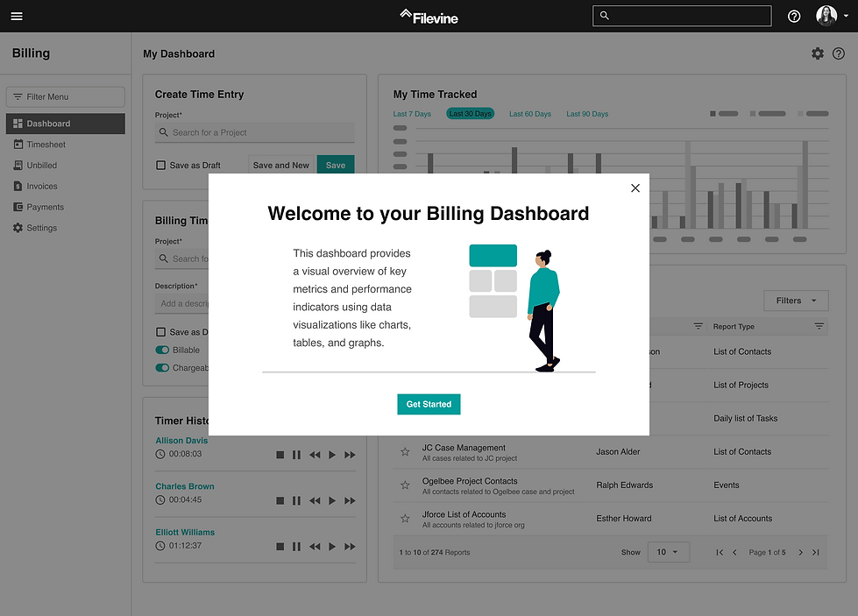
Task: Go to first page of reports
Action: (720, 553)
